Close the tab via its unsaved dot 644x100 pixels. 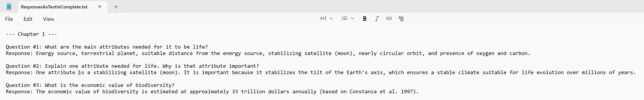[x=100, y=7]
